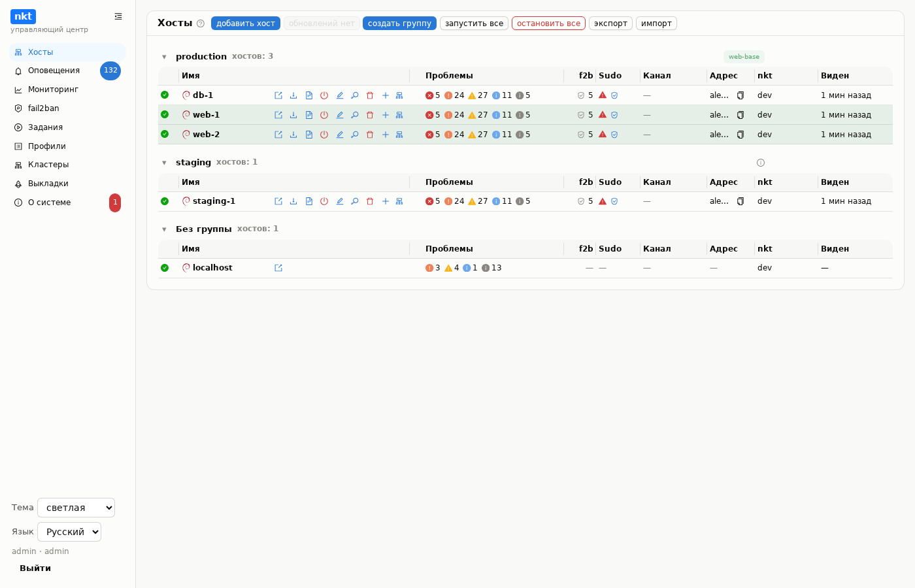The height and width of the screenshot is (588, 915).
Task: Edit web-2 host with the pencil icon
Action: pyautogui.click(x=340, y=135)
